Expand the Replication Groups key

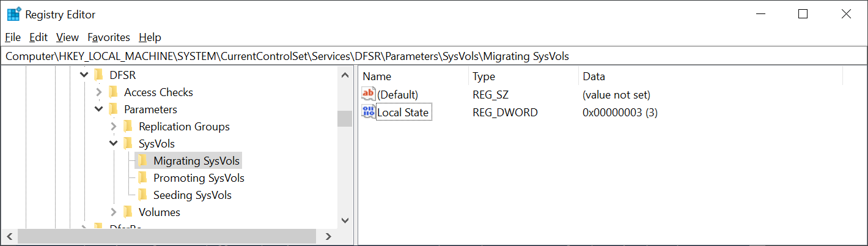pos(113,127)
